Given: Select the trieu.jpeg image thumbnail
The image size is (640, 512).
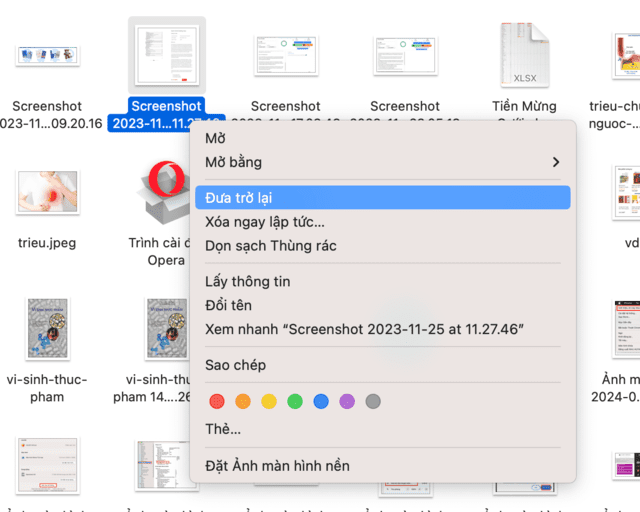Looking at the screenshot, I should click(47, 191).
